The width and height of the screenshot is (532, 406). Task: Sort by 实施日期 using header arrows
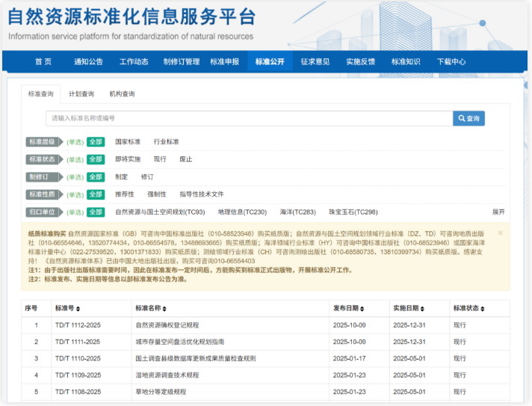[422, 309]
